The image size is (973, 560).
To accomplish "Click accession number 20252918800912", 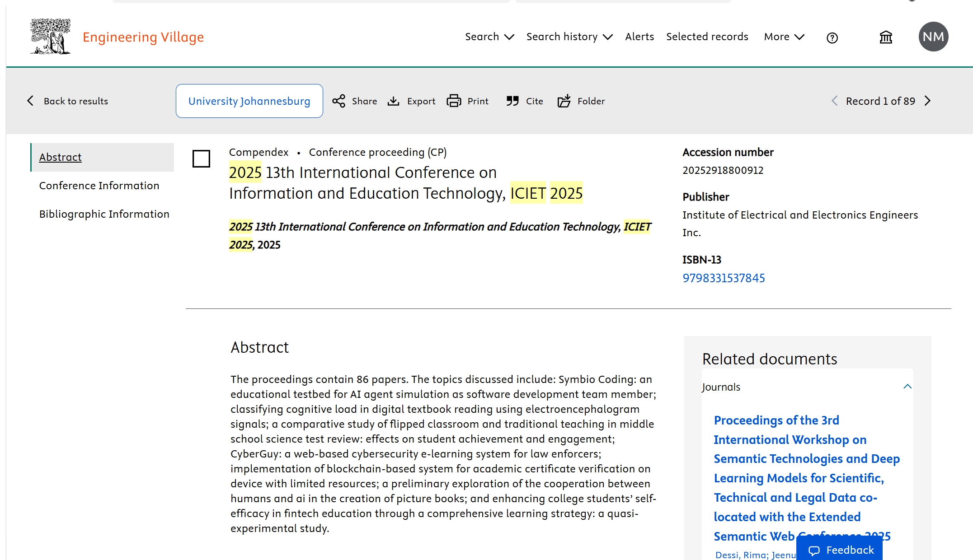I will pyautogui.click(x=723, y=170).
